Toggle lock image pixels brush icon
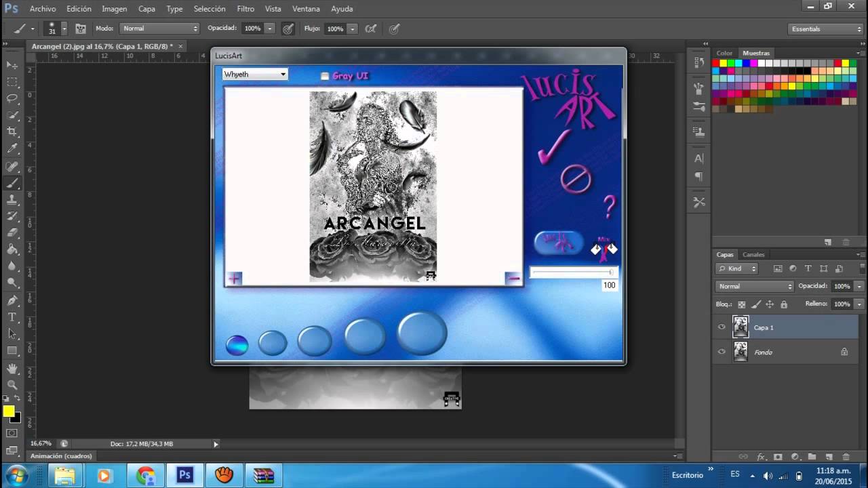This screenshot has height=488, width=868. (x=755, y=304)
